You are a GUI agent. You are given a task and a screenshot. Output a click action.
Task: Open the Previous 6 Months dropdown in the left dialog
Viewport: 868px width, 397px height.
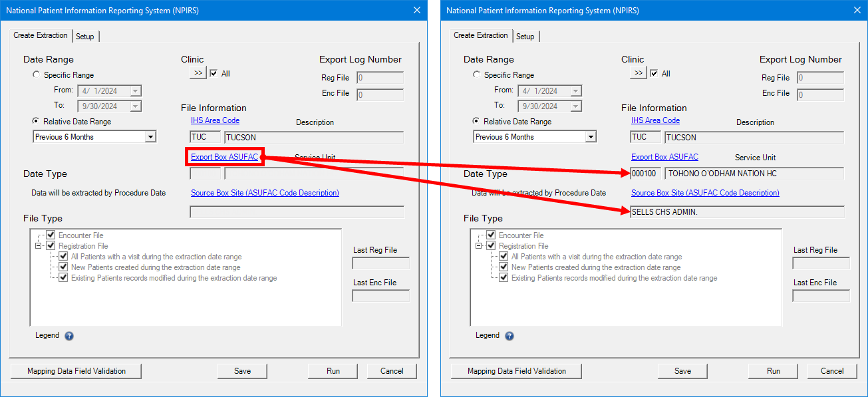point(150,137)
